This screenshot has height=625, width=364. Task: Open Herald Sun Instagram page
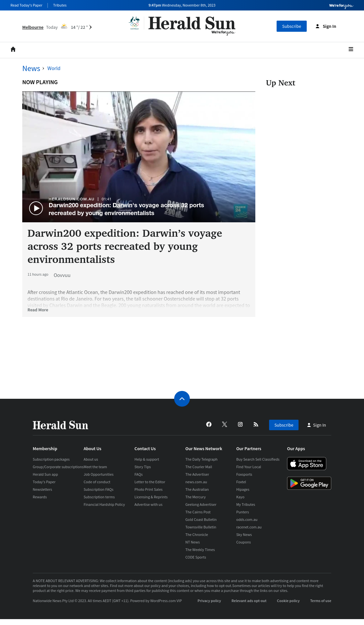pyautogui.click(x=240, y=424)
